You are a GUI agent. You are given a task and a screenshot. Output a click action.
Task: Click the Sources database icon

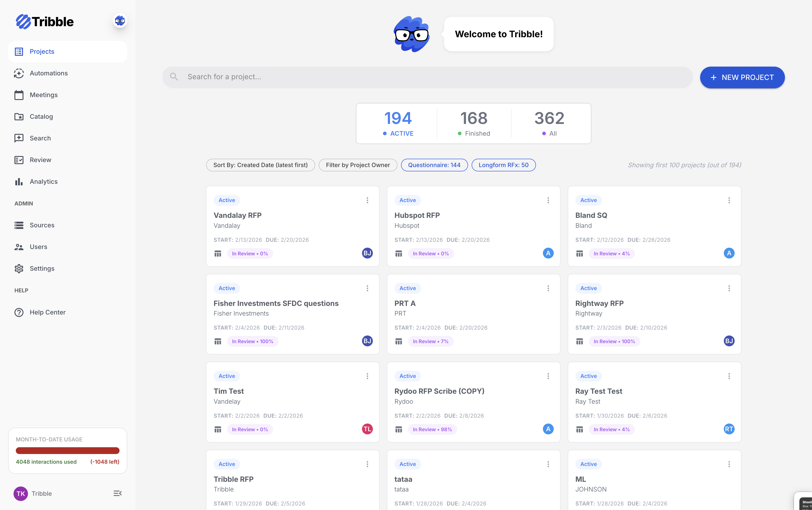click(19, 225)
